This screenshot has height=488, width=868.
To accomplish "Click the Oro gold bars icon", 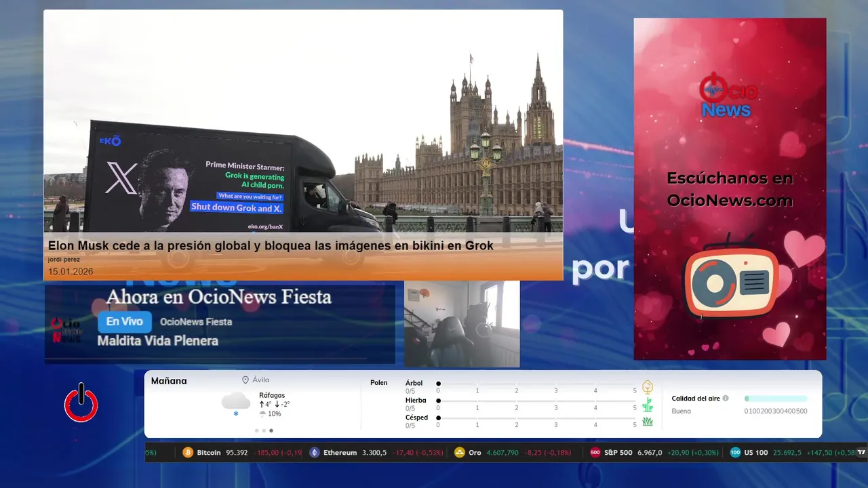I will (x=459, y=453).
